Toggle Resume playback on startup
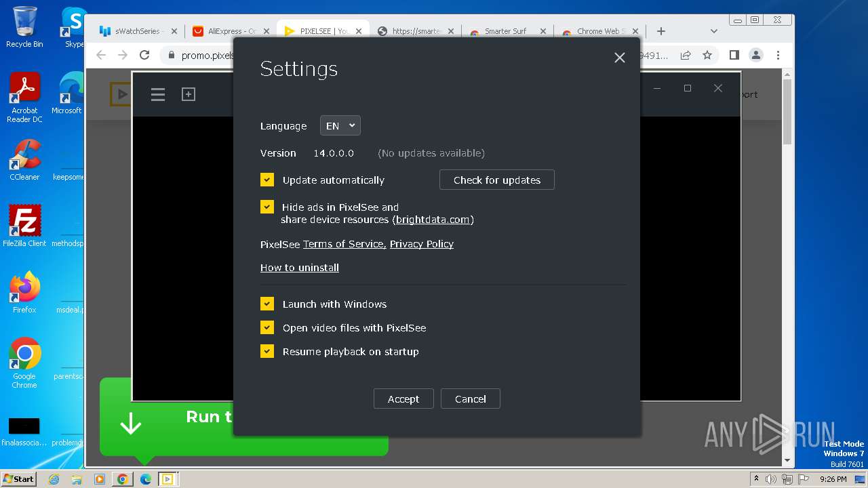 click(x=267, y=351)
